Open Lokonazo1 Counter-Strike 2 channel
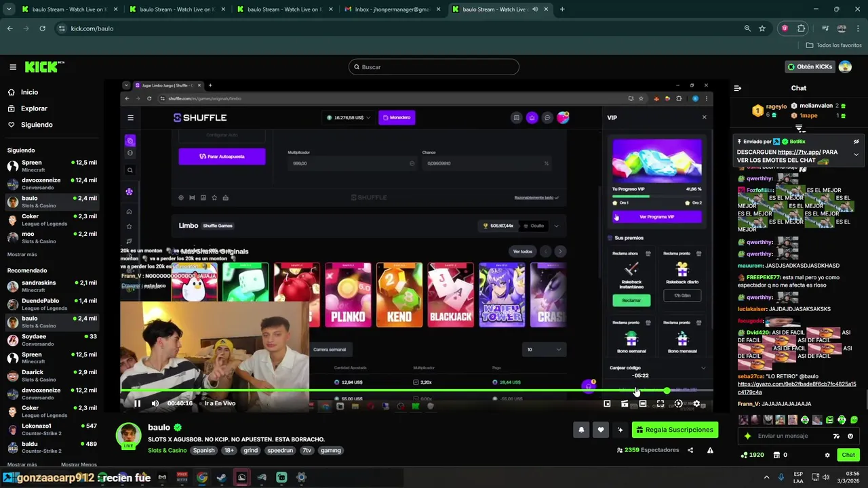 pos(52,429)
